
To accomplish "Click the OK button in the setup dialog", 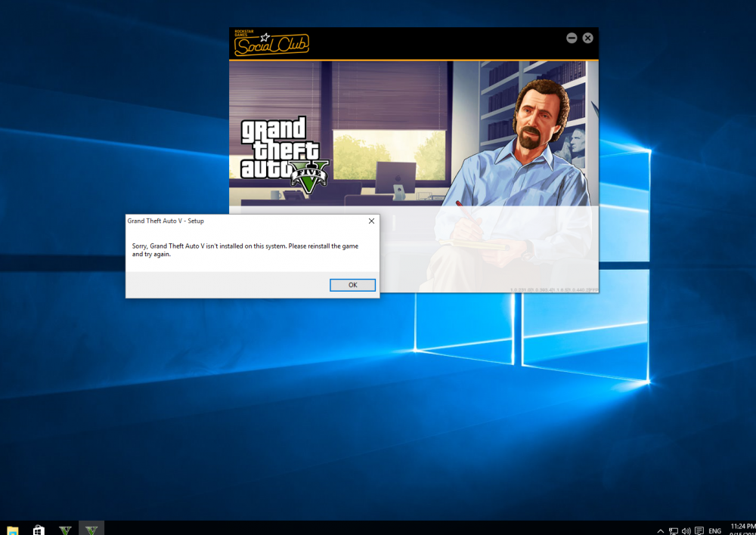I will [352, 285].
